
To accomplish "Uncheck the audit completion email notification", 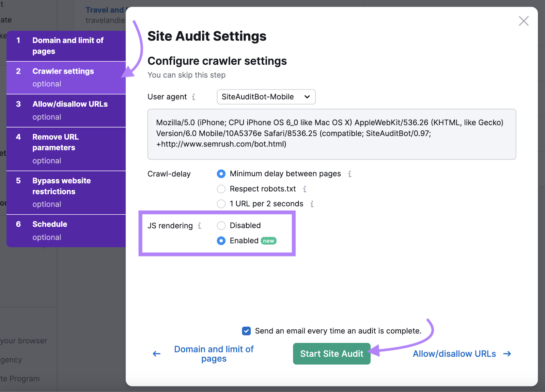I will 246,331.
